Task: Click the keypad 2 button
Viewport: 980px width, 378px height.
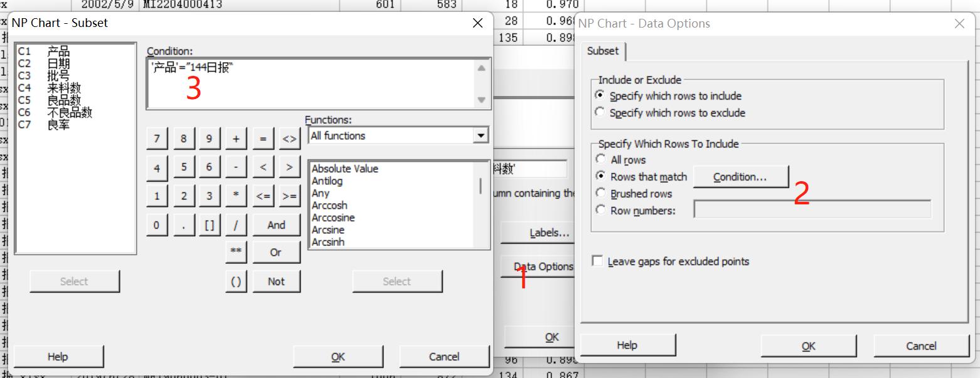Action: coord(183,196)
